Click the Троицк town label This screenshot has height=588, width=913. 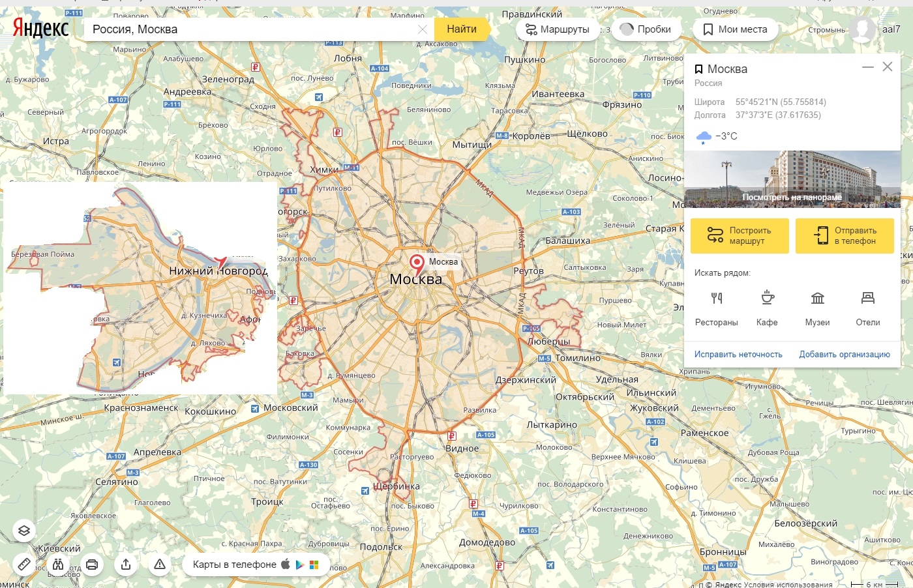267,502
